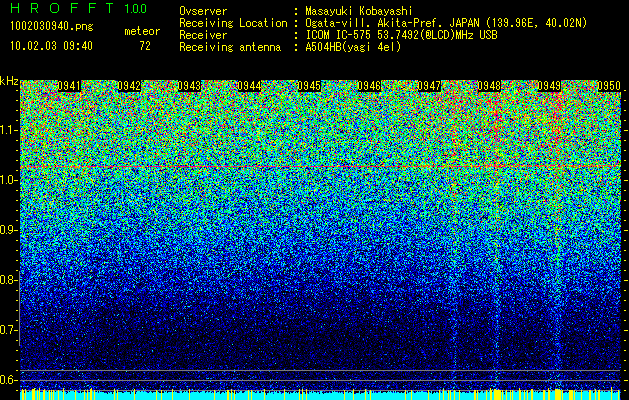Click the date stamp 10.02.03 09:40
The height and width of the screenshot is (400, 629).
click(51, 46)
